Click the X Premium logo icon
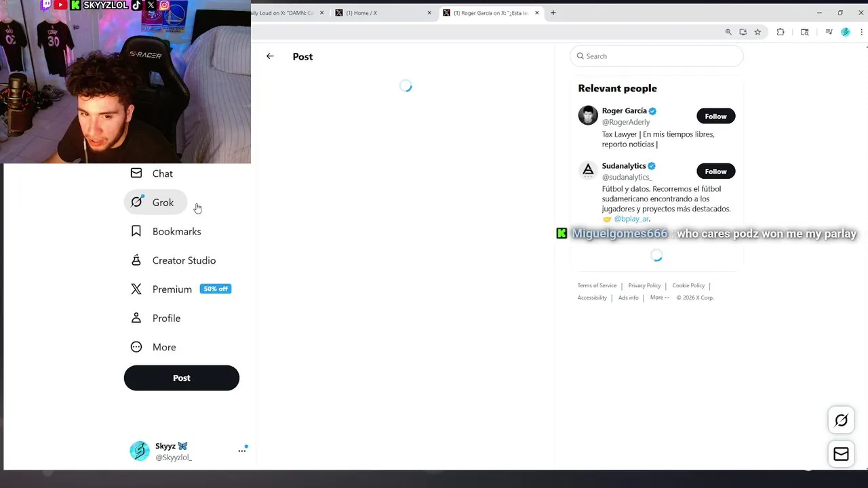Viewport: 868px width, 488px height. pos(136,289)
